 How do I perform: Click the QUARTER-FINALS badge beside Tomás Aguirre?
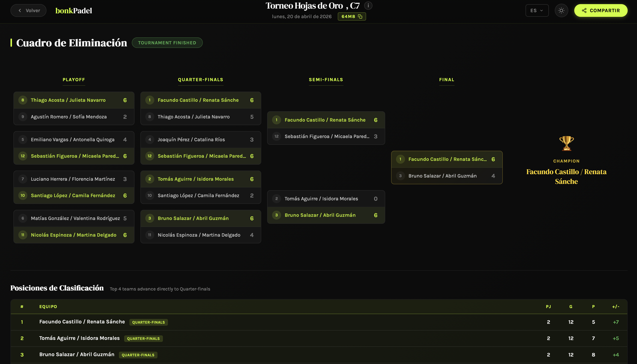[x=143, y=339]
